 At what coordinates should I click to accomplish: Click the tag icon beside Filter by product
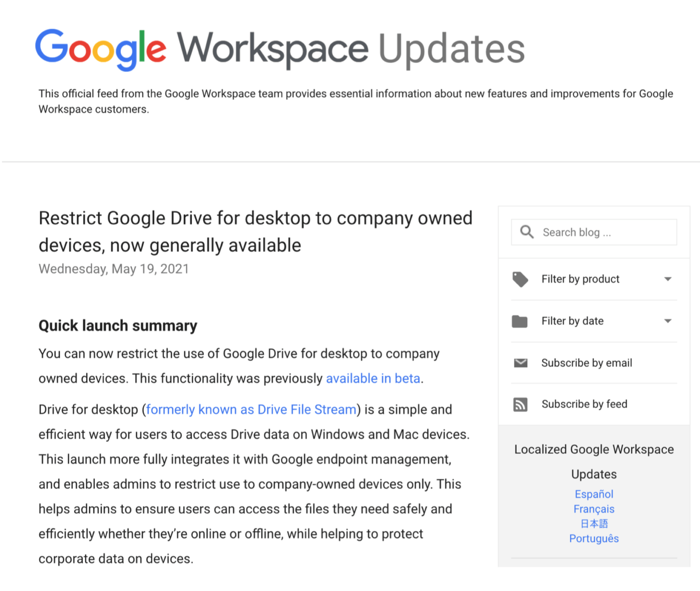point(520,279)
